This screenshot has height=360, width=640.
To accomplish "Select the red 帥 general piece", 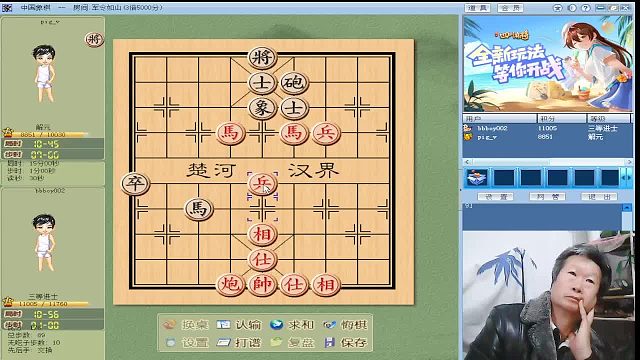I will tap(262, 284).
